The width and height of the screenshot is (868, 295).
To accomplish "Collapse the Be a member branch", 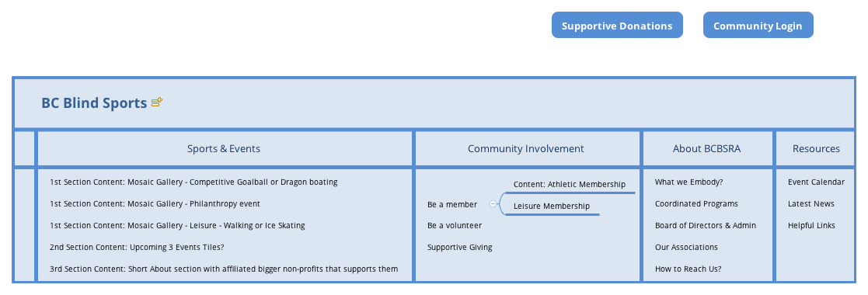I will click(x=493, y=203).
